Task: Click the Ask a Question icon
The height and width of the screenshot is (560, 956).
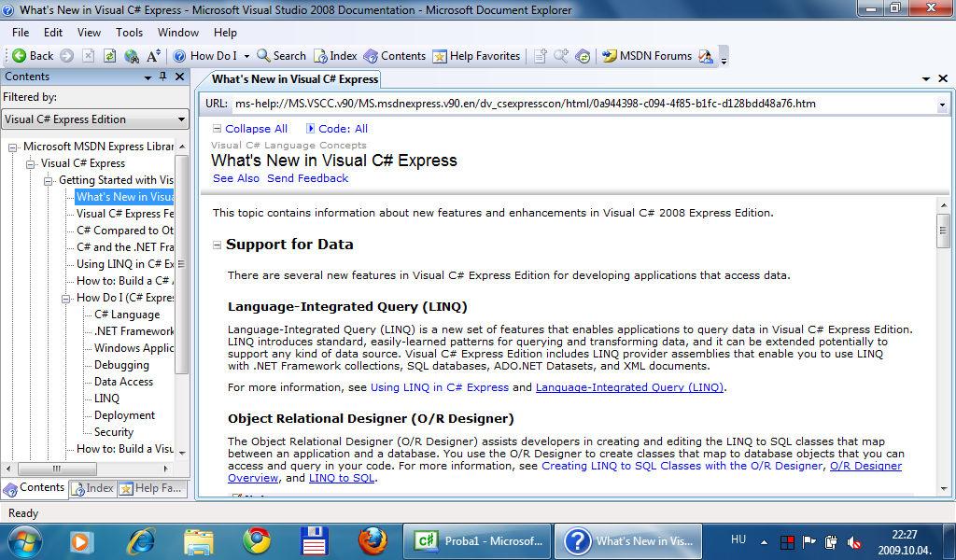Action: point(706,56)
